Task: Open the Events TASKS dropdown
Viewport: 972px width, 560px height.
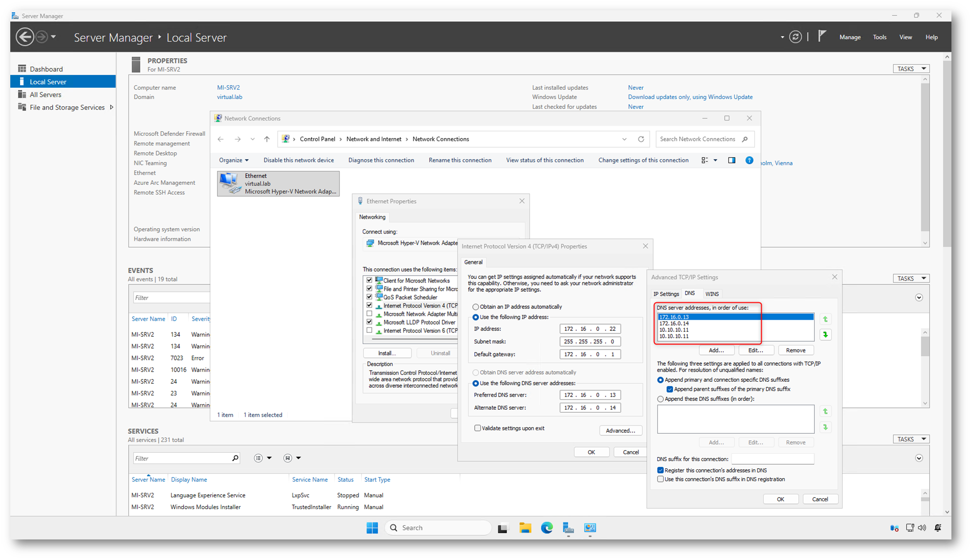Action: point(911,278)
